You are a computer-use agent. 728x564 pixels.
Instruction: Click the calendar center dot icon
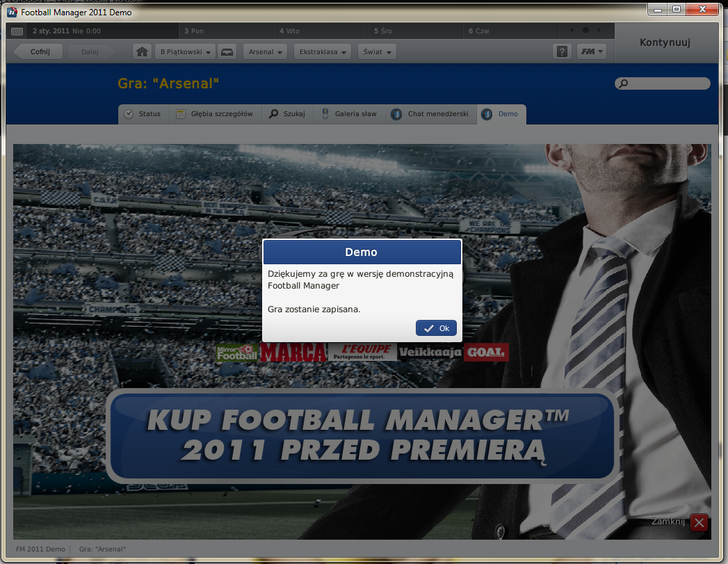coord(585,31)
